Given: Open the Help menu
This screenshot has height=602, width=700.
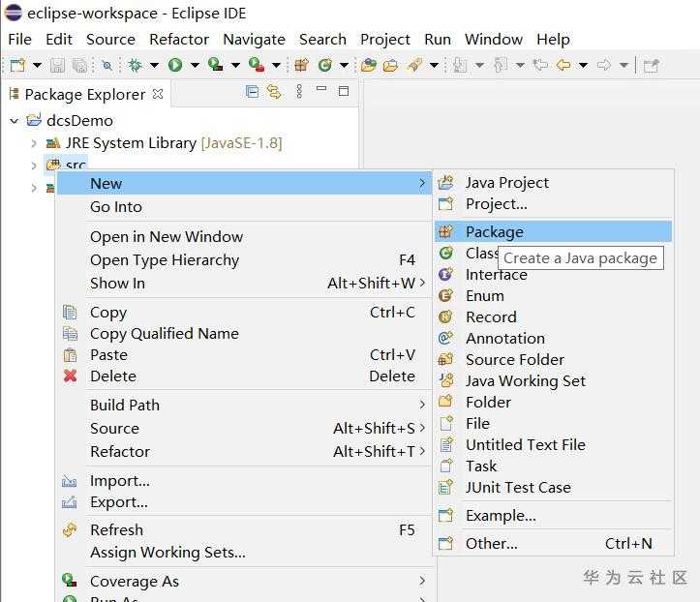Looking at the screenshot, I should (553, 40).
